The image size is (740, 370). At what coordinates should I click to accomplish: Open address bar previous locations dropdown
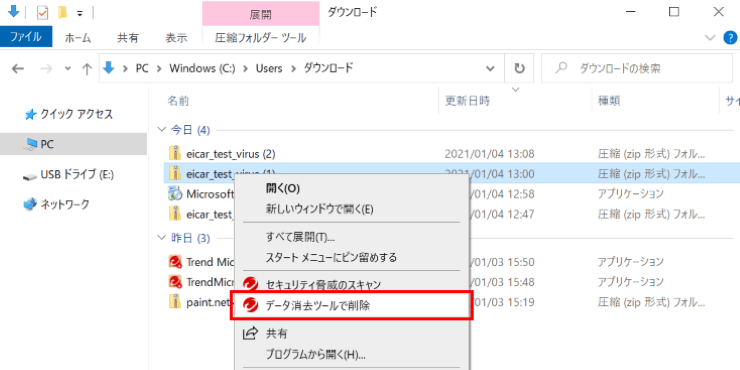point(491,69)
